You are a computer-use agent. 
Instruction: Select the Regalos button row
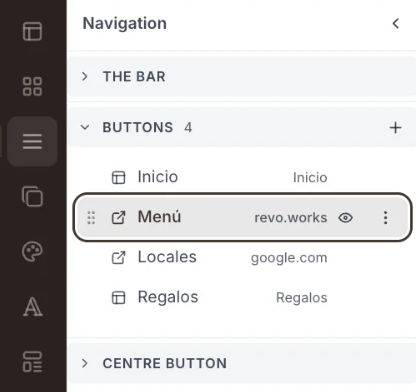coord(242,297)
